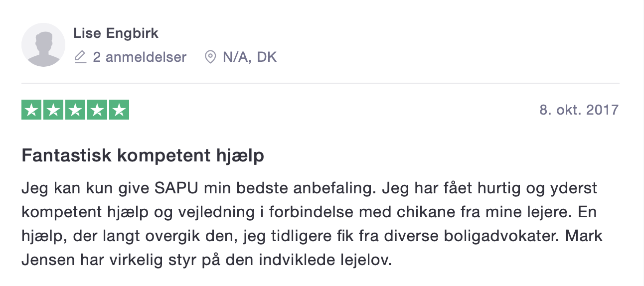Click the location pin icon

click(210, 57)
